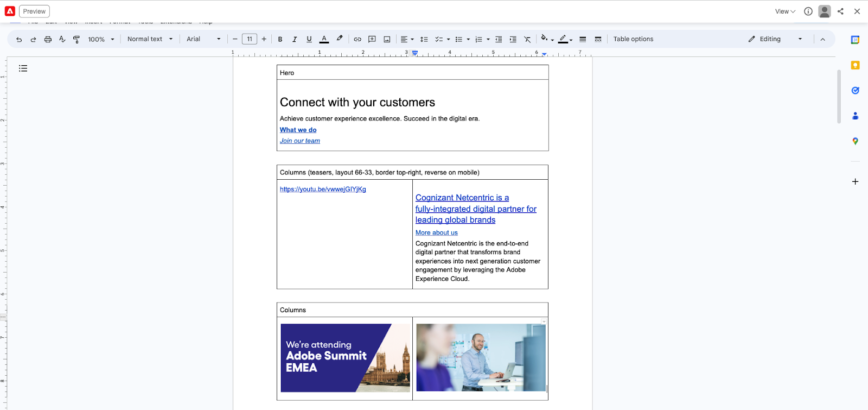Click the print icon in the toolbar
This screenshot has height=410, width=868.
(48, 39)
